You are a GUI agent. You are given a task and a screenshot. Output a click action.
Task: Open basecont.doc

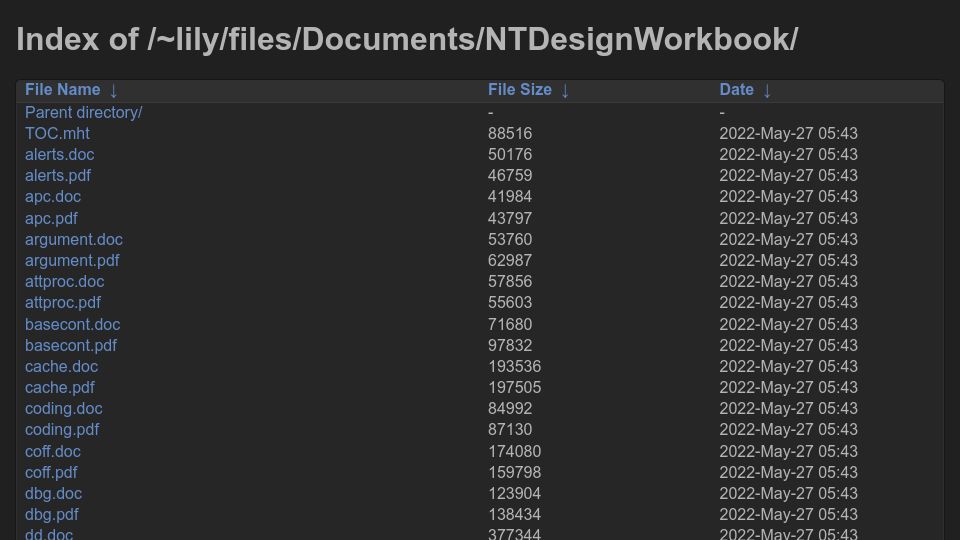pos(72,324)
